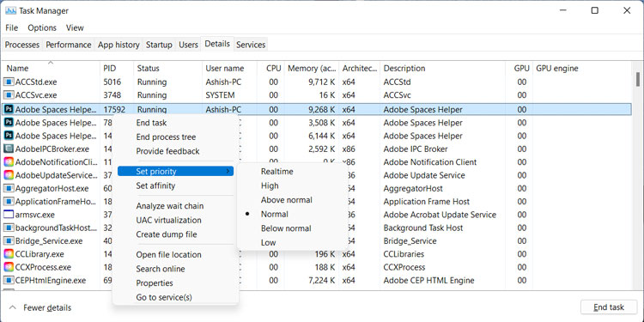
Task: Click the AdobeIPCBroker.exe process icon
Action: click(x=9, y=149)
